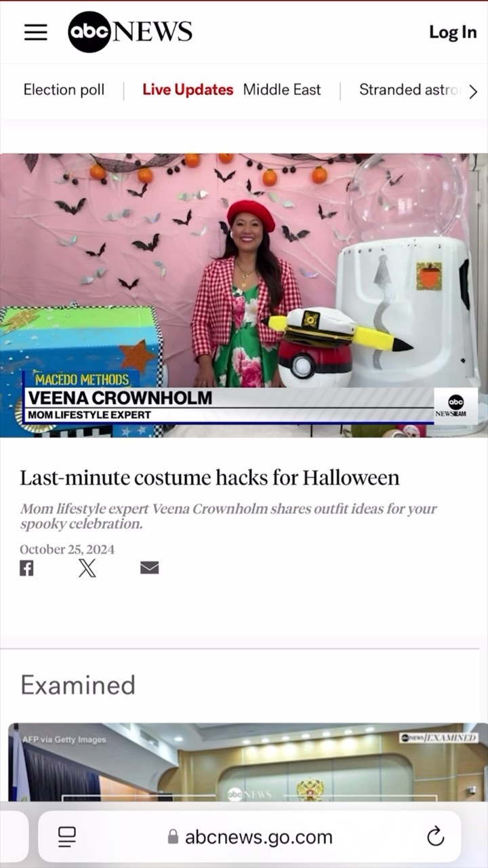Click the Log In button

tap(453, 32)
